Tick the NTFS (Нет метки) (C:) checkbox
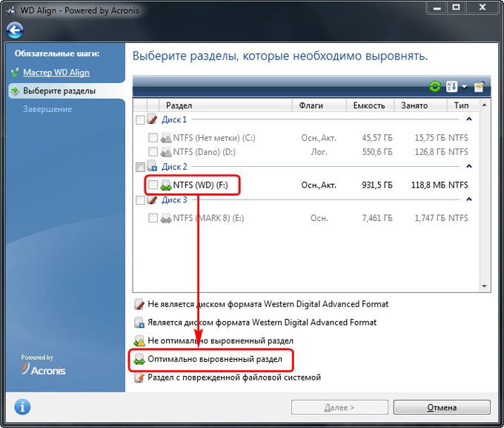Viewport: 504px width, 428px height. click(153, 138)
